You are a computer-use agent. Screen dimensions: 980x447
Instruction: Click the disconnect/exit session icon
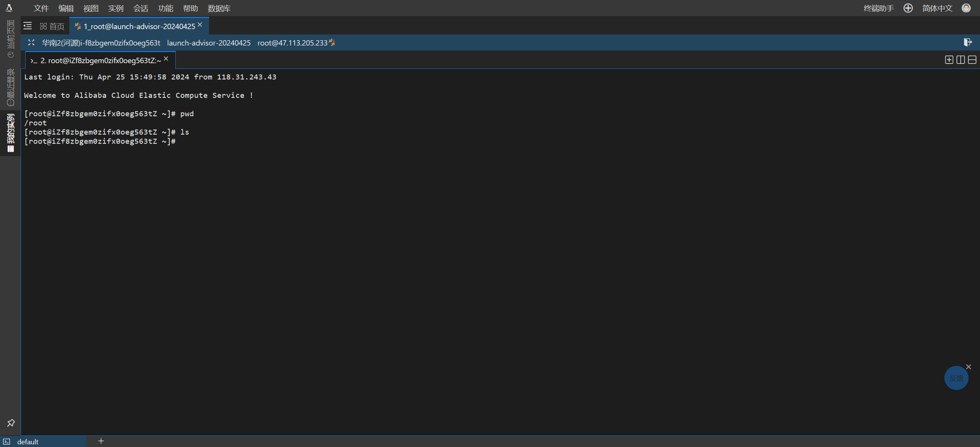tap(967, 42)
